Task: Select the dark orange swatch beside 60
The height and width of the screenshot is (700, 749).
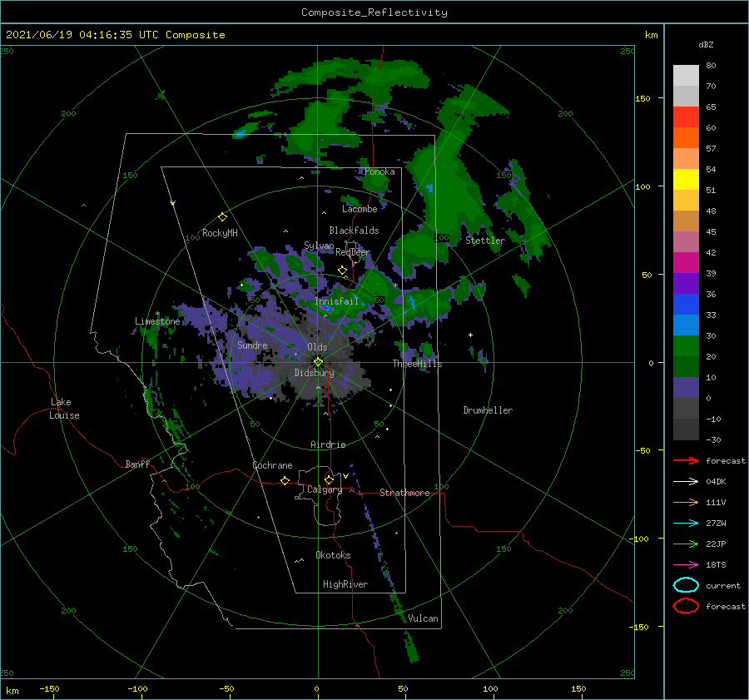Action: [686, 138]
